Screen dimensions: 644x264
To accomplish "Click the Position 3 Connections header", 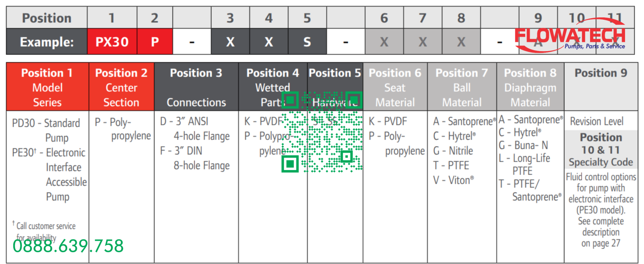I will point(196,87).
